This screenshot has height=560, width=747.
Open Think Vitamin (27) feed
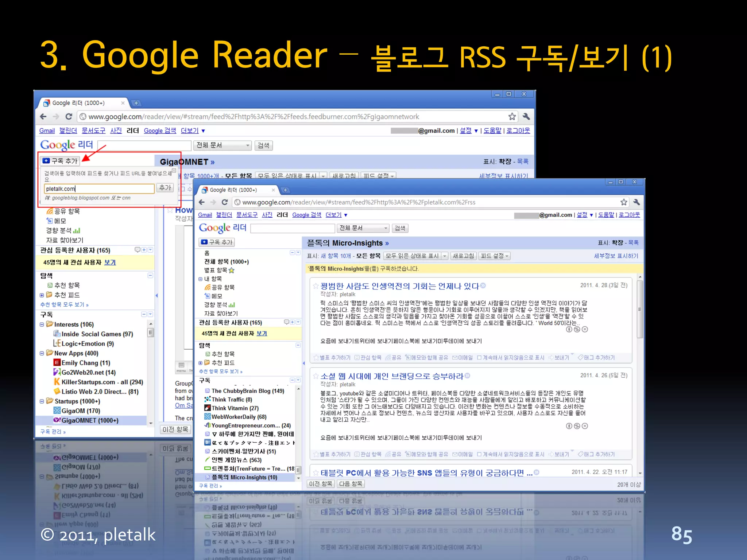(x=235, y=408)
